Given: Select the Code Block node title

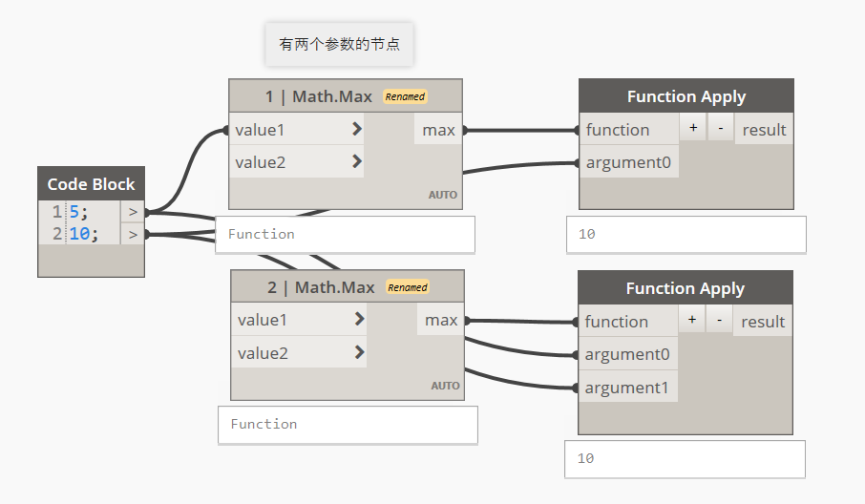Looking at the screenshot, I should pos(91,184).
